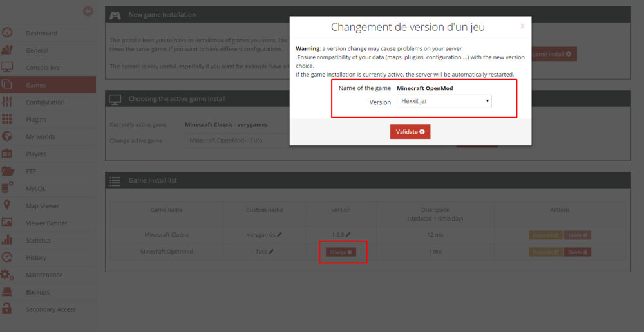Click the Dashboard gauge icon in sidebar

7,33
